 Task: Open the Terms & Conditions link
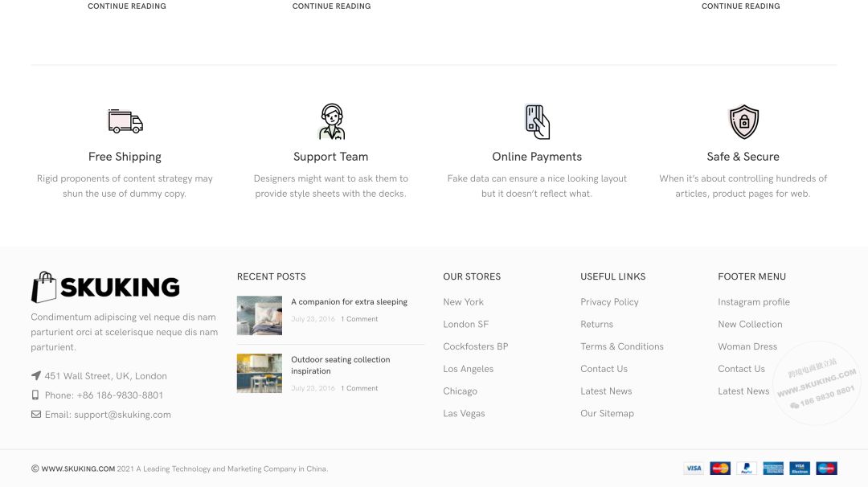tap(621, 346)
